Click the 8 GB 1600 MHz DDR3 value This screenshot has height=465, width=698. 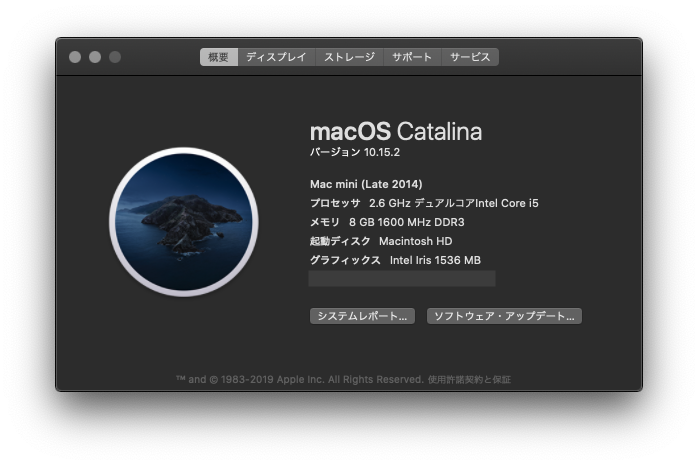pos(406,222)
